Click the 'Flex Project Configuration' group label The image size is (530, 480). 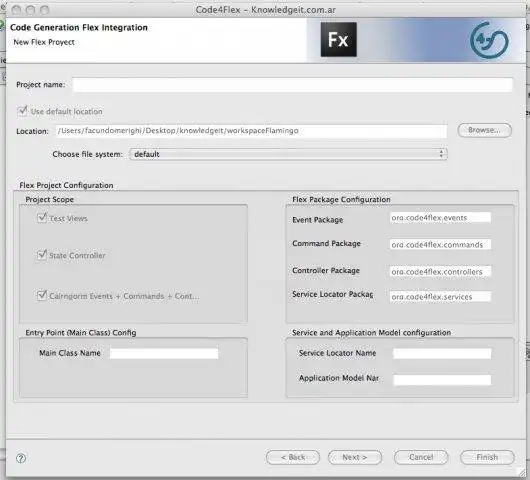point(66,185)
